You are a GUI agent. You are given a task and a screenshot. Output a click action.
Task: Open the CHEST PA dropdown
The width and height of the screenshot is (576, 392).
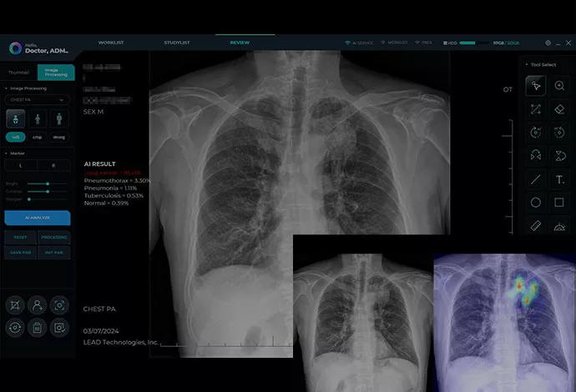pyautogui.click(x=37, y=99)
